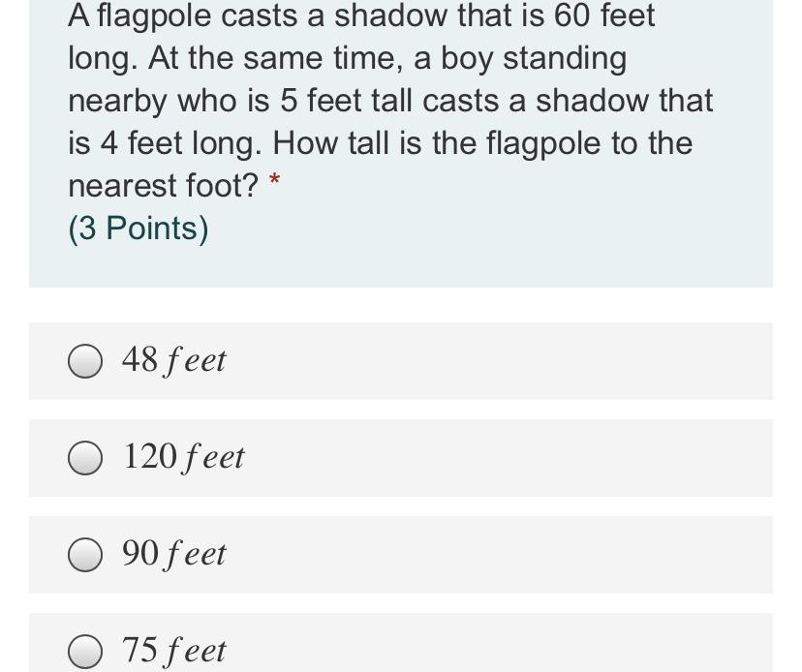This screenshot has height=672, width=802.
Task: Click 'nearest foot?' at the question's end
Action: point(163,186)
